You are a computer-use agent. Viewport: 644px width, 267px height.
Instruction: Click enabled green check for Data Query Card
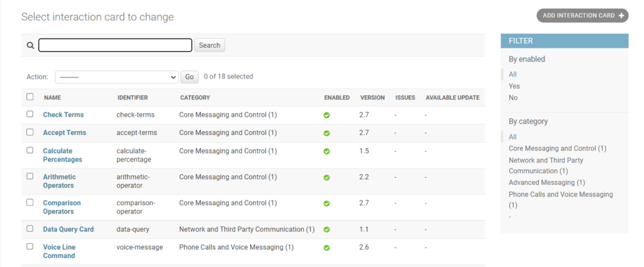pos(326,230)
